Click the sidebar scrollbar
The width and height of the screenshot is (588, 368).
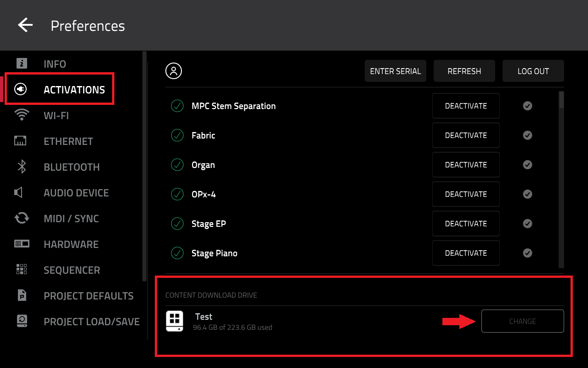click(x=145, y=166)
